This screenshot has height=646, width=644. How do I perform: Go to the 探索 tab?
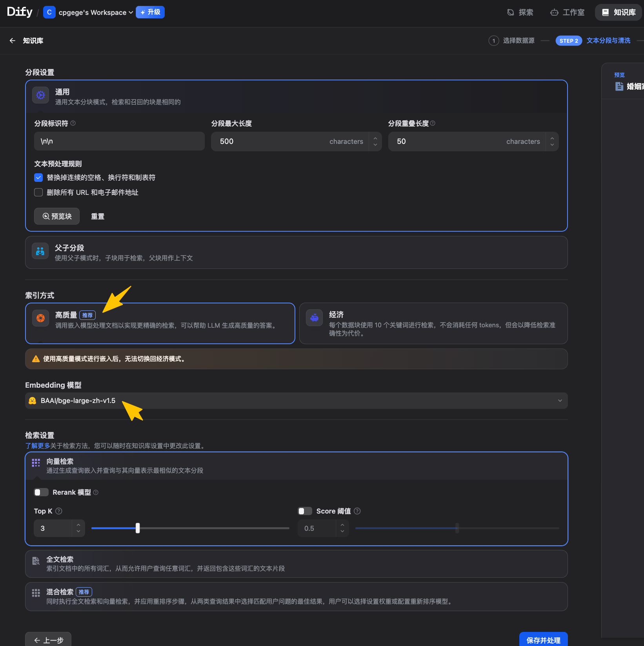tap(520, 13)
